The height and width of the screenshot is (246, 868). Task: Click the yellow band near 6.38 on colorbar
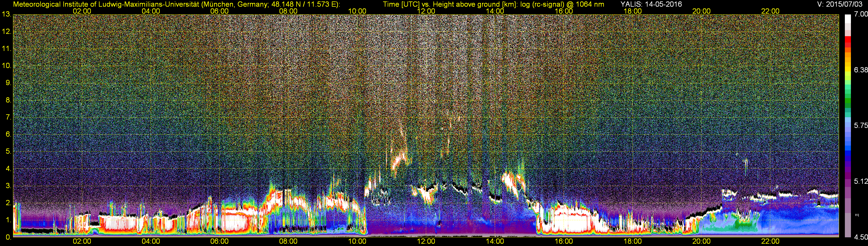(848, 70)
